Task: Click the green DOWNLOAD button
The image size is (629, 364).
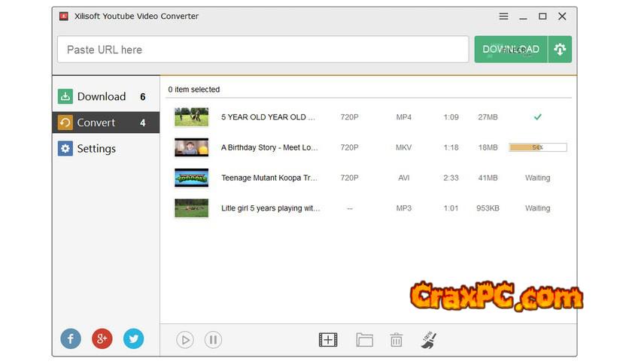Action: point(511,50)
